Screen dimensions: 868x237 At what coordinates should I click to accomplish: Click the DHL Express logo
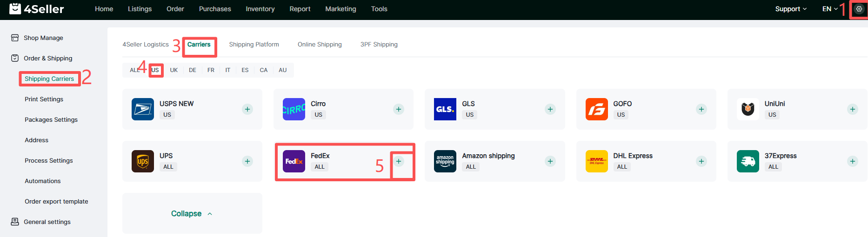[596, 161]
